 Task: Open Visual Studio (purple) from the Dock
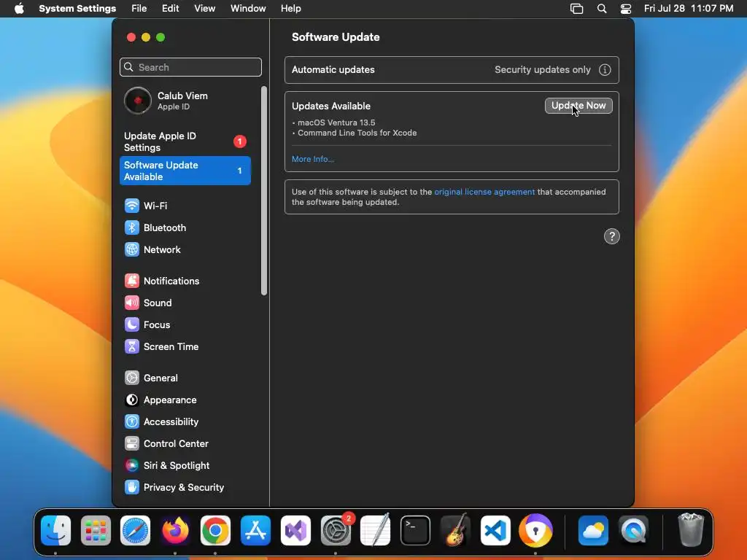point(295,530)
